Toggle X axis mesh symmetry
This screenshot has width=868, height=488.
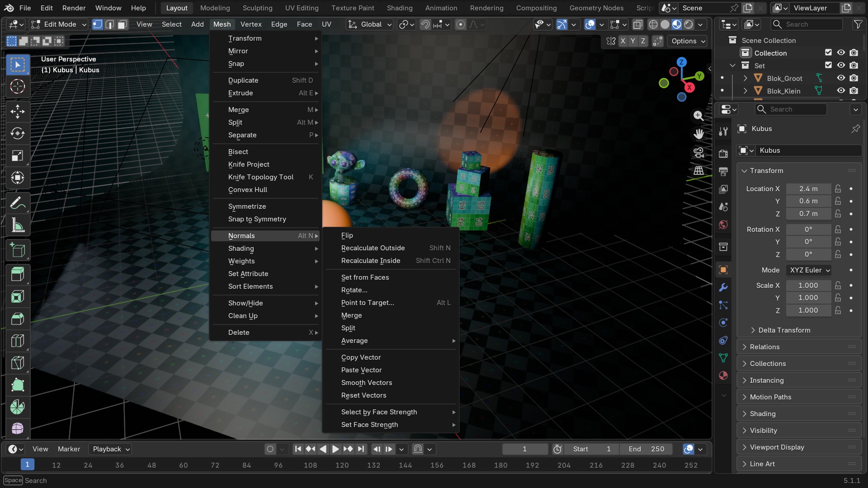coord(623,41)
